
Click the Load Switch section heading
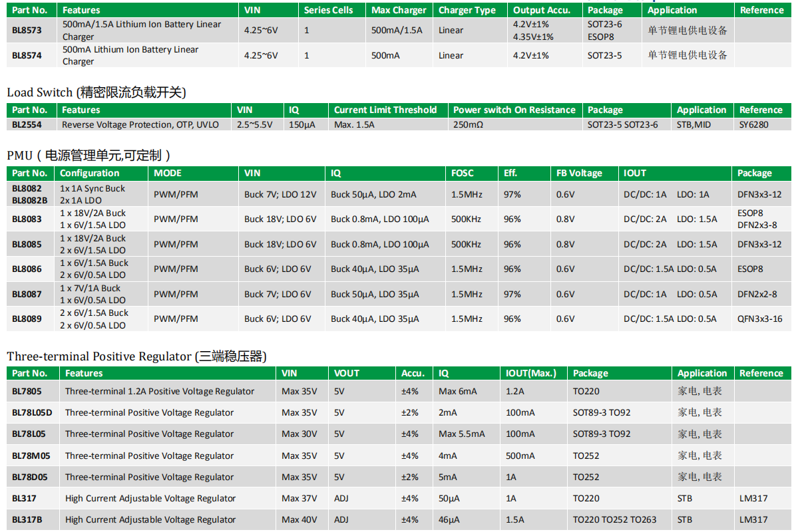(x=97, y=92)
